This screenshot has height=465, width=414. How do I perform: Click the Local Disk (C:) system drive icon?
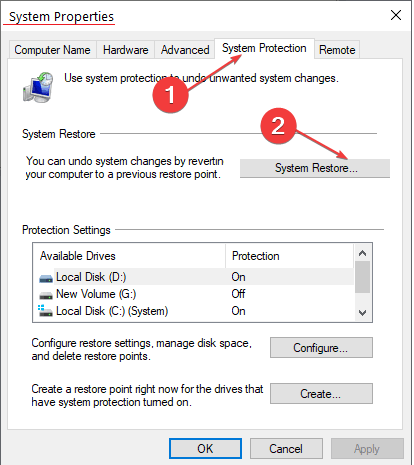45,311
